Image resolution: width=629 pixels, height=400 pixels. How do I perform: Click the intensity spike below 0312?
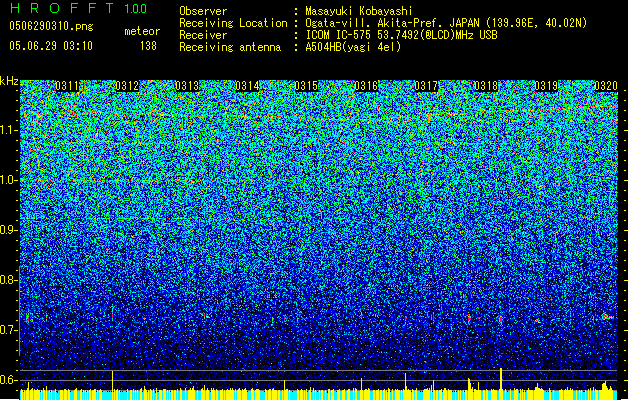click(113, 381)
